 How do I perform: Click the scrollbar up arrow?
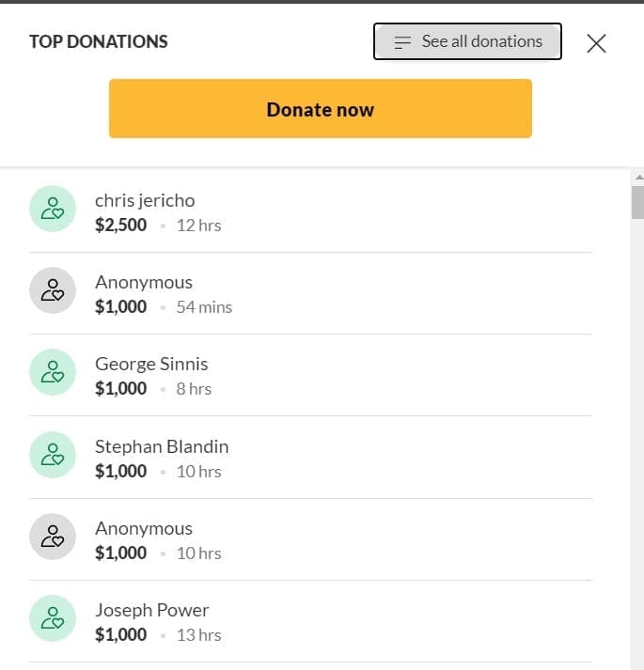[637, 177]
